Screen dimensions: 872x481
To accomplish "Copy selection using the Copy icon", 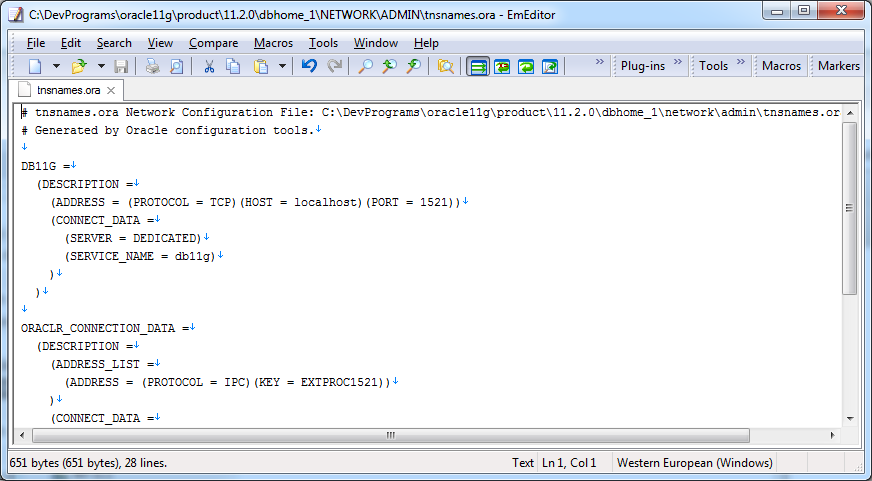I will [x=233, y=66].
